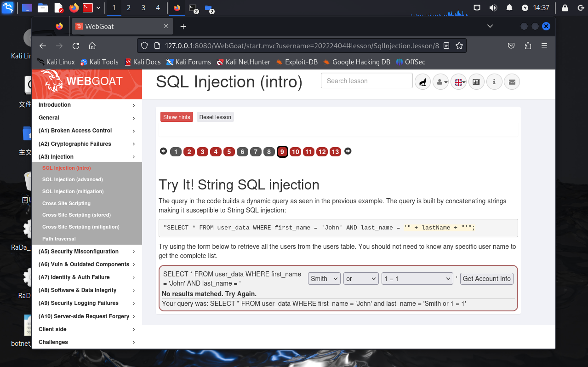Click the volume speaker icon

click(493, 8)
